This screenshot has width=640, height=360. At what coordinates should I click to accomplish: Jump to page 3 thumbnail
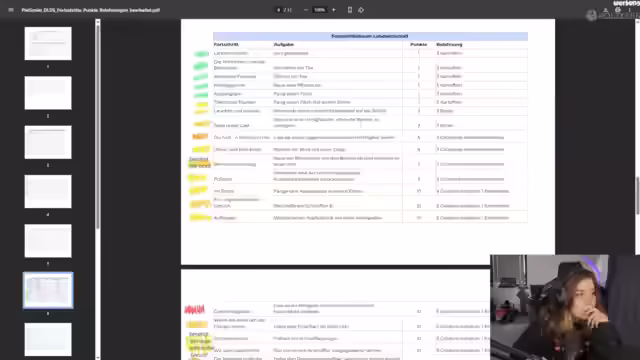(x=48, y=142)
